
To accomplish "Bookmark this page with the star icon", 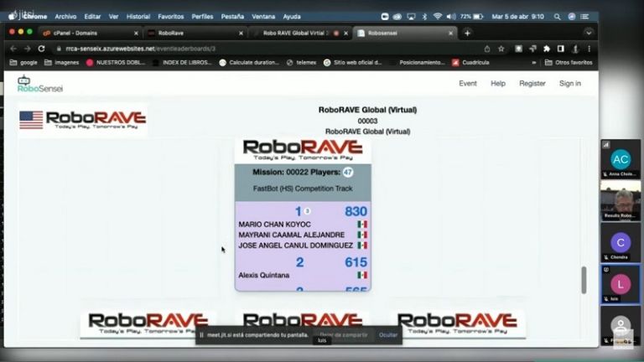I will point(501,49).
